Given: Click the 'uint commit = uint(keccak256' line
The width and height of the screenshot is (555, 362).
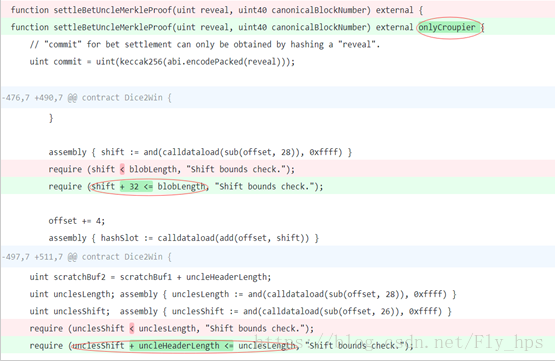Looking at the screenshot, I should point(162,62).
